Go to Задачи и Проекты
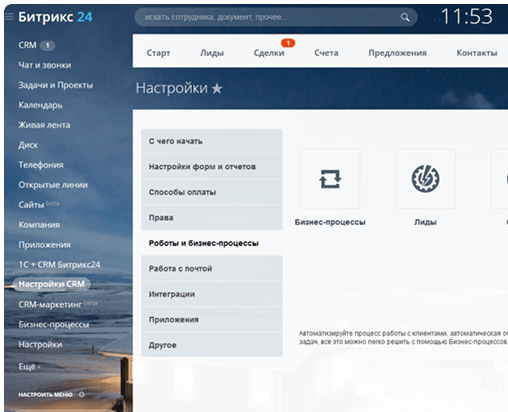This screenshot has width=508, height=412. point(56,85)
